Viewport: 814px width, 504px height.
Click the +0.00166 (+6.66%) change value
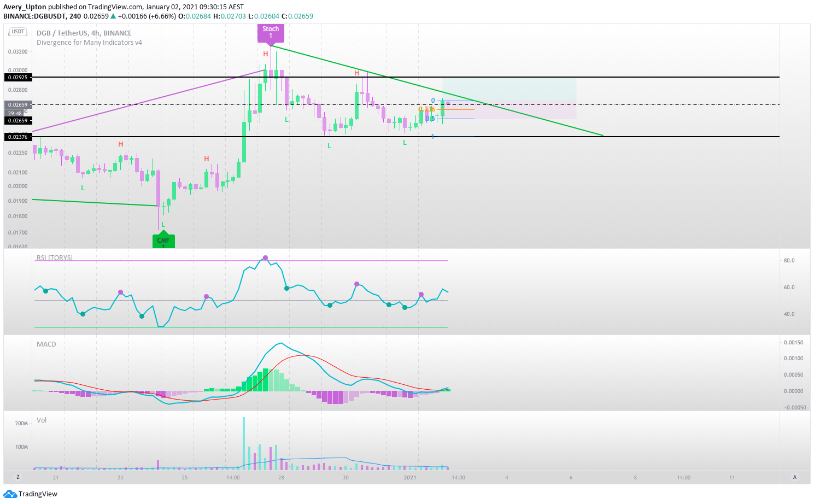[x=147, y=16]
